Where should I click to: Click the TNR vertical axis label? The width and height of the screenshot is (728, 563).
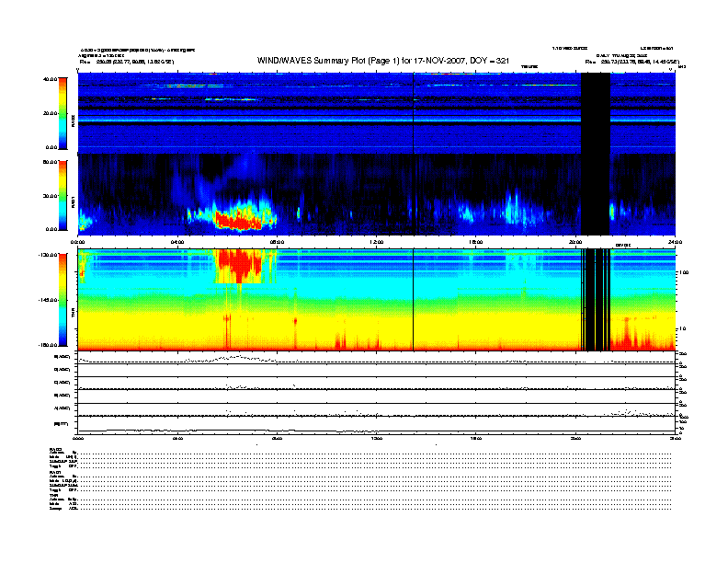(x=73, y=314)
